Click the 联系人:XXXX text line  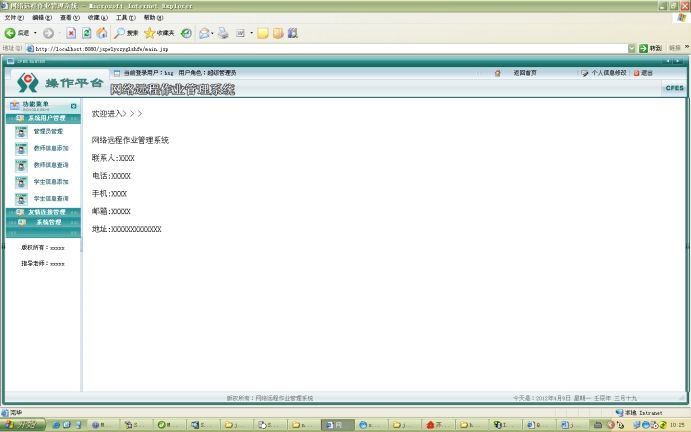point(113,158)
